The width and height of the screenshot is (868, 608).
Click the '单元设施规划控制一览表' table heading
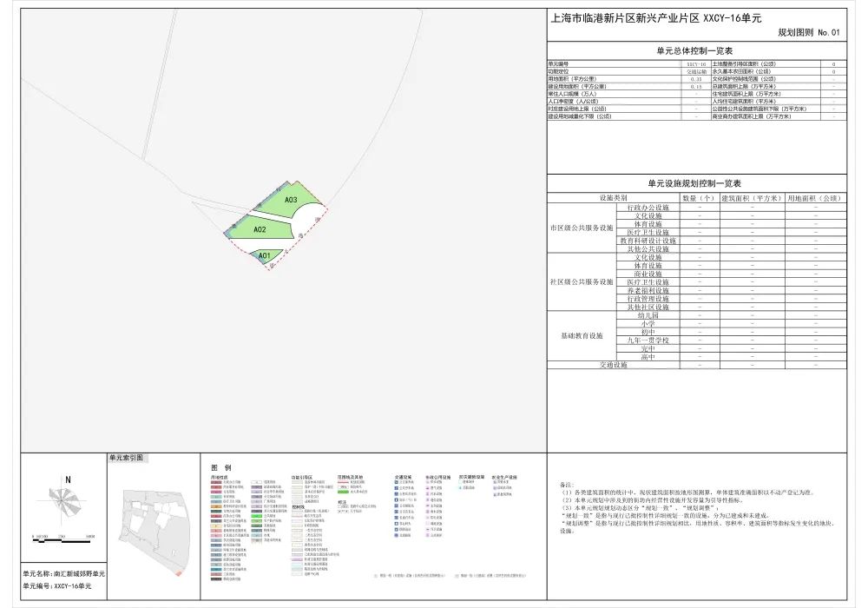click(x=694, y=183)
